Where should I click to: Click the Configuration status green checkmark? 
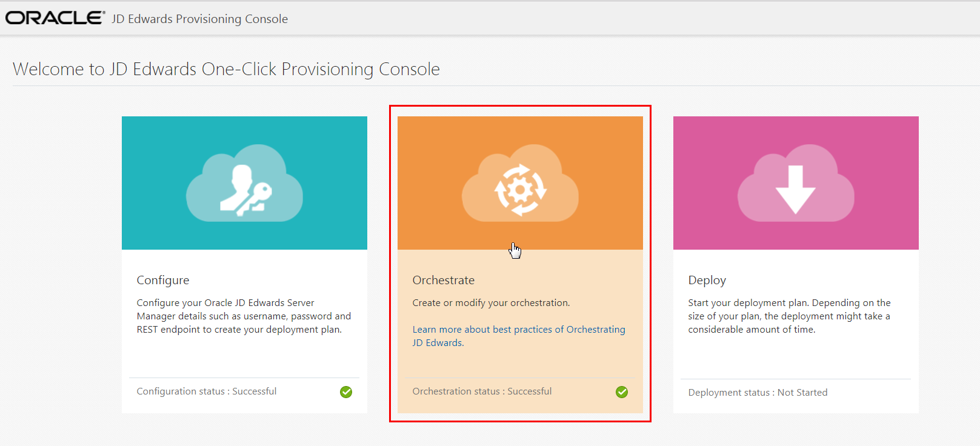(x=346, y=392)
